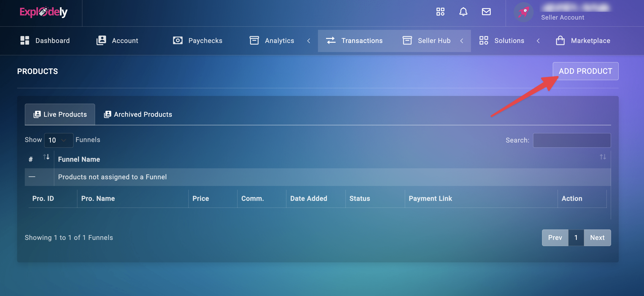Click the rocket profile avatar
The width and height of the screenshot is (644, 296).
[523, 12]
